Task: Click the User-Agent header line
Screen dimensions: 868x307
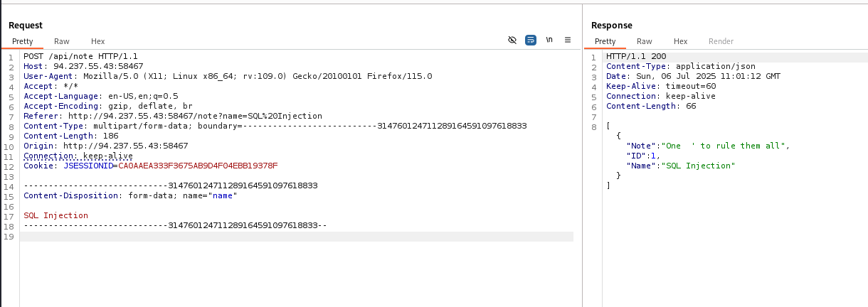Action: tap(228, 76)
